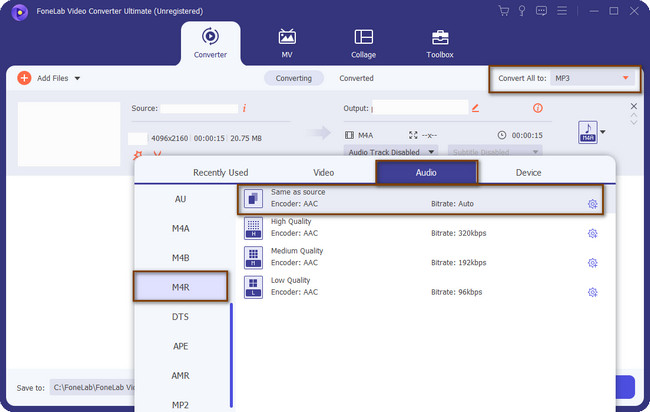The height and width of the screenshot is (412, 650).
Task: Open the Audio Track Disabled dropdown
Action: click(x=391, y=152)
